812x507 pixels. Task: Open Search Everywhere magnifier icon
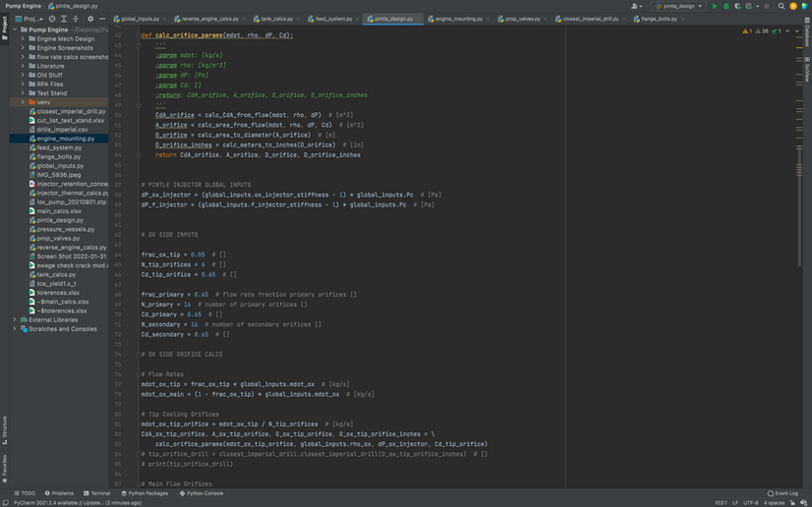[x=782, y=6]
